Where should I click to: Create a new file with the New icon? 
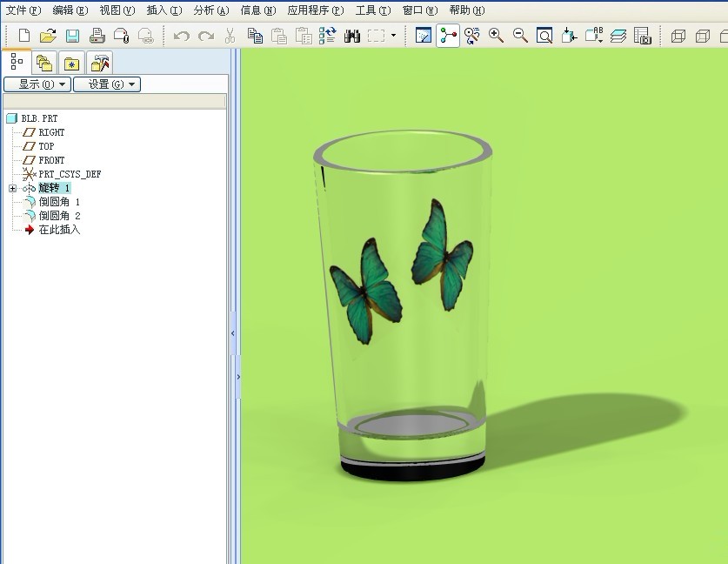tap(24, 36)
